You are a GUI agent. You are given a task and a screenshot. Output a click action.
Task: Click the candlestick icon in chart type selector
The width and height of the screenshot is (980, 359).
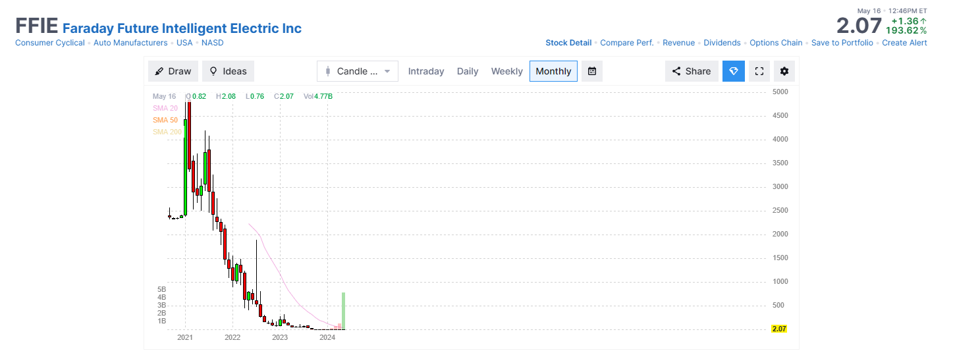327,71
